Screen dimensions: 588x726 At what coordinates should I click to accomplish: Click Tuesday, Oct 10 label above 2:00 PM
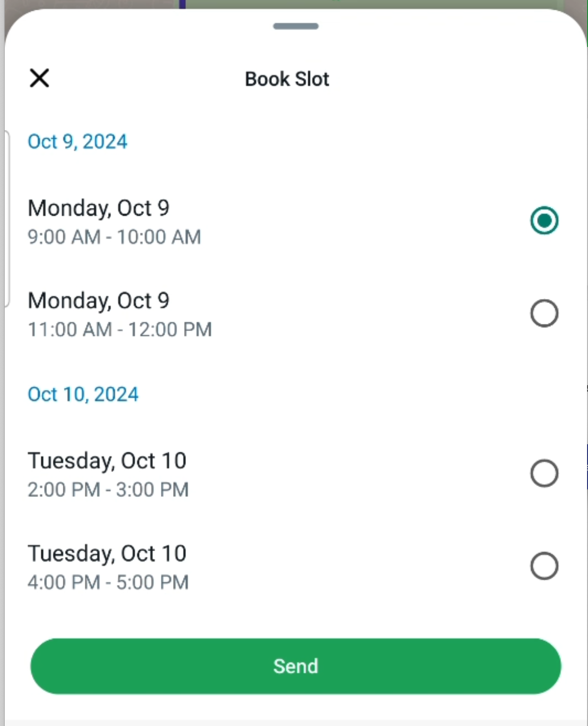coord(107,461)
